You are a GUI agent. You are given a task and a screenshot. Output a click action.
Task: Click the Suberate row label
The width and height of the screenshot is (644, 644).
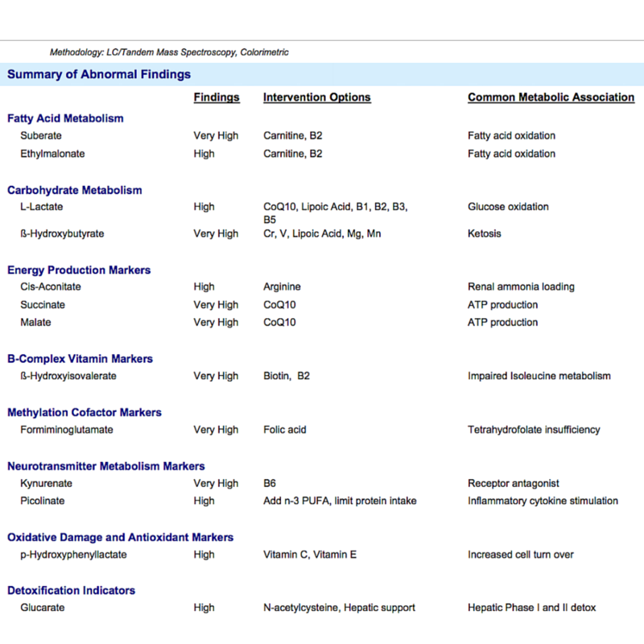point(41,136)
